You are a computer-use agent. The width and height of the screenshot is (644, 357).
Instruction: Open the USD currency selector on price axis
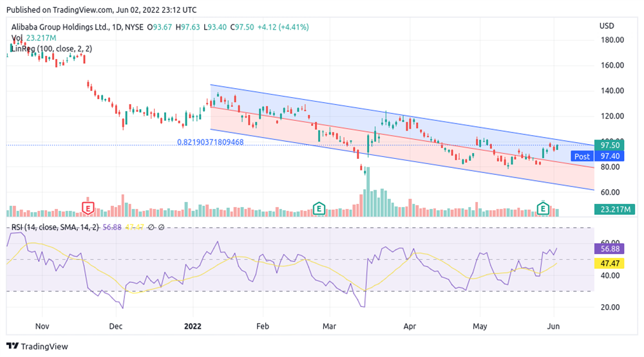(607, 26)
